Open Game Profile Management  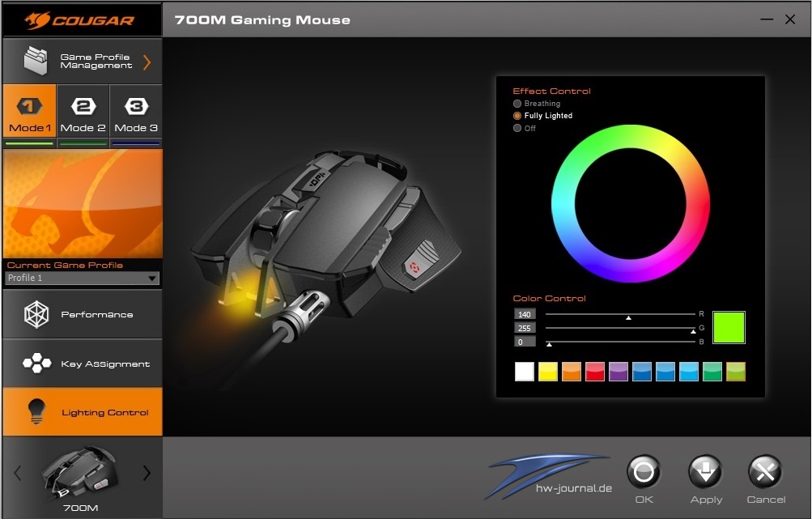[x=83, y=61]
